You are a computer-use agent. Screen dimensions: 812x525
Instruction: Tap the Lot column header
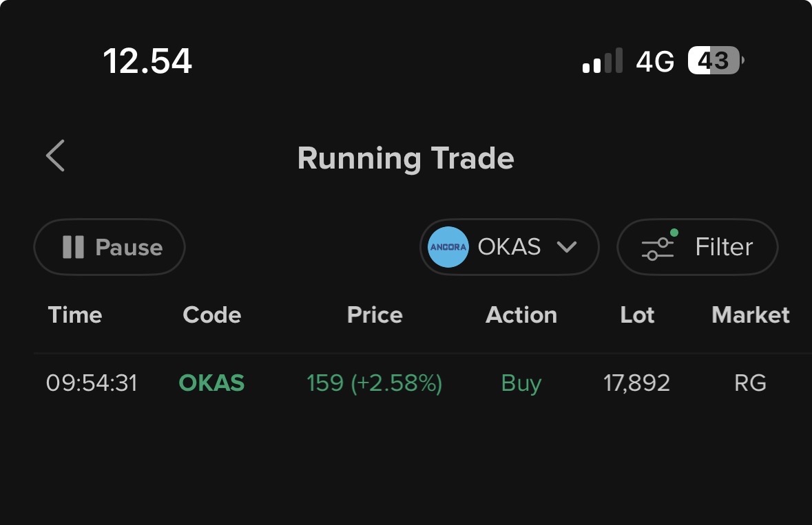pos(637,315)
